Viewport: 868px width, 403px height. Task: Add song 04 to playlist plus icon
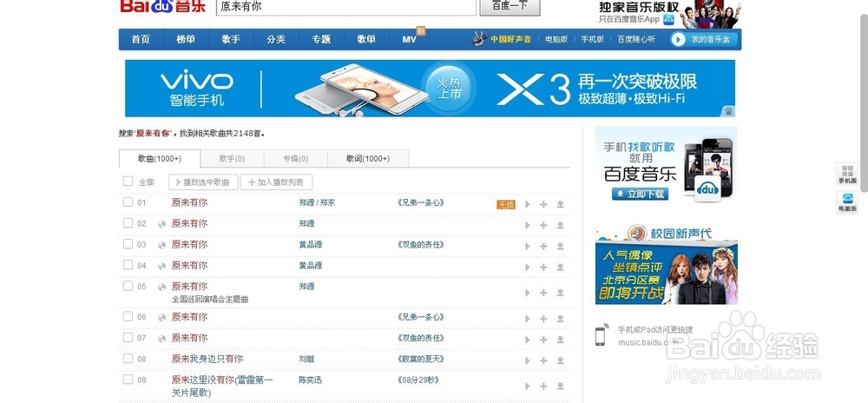pos(543,268)
